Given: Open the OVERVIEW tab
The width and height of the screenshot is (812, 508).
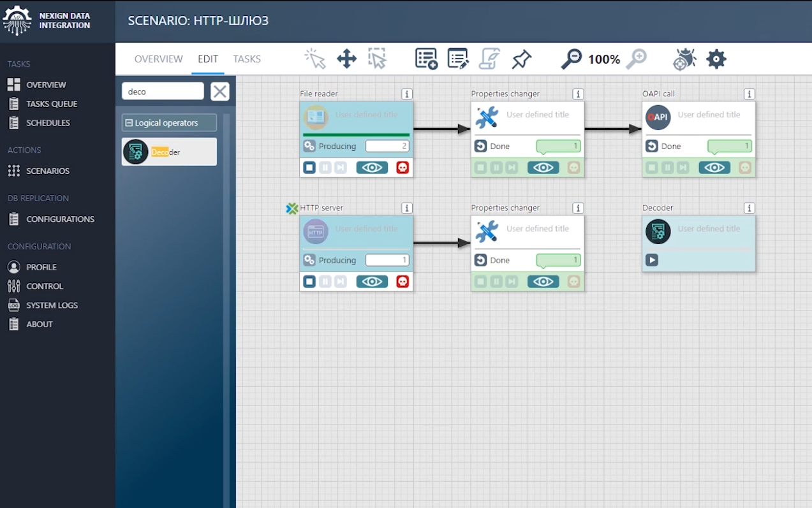Looking at the screenshot, I should (158, 59).
